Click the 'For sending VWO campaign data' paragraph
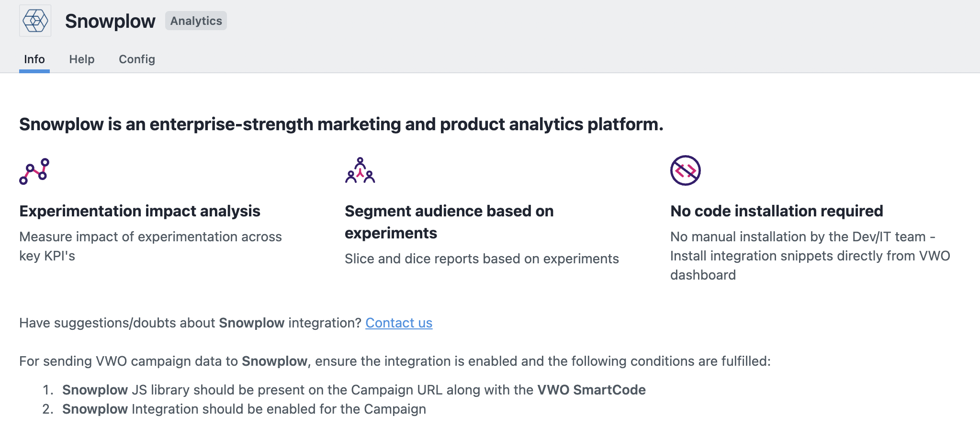The width and height of the screenshot is (980, 428). point(395,361)
